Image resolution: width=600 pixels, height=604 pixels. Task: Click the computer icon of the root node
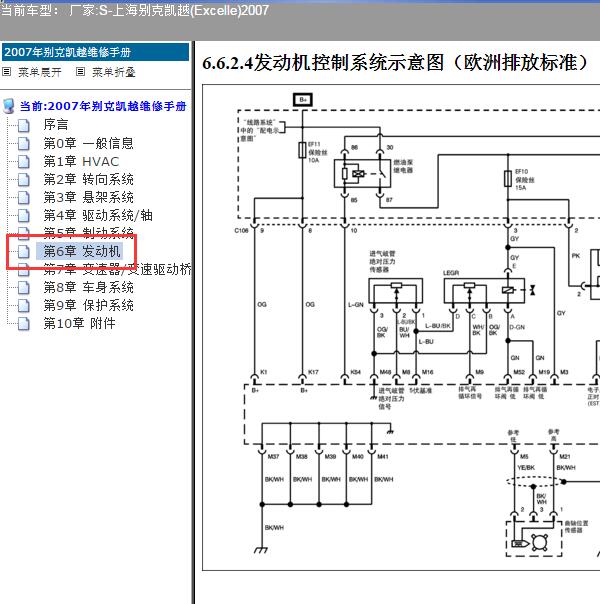click(x=9, y=106)
